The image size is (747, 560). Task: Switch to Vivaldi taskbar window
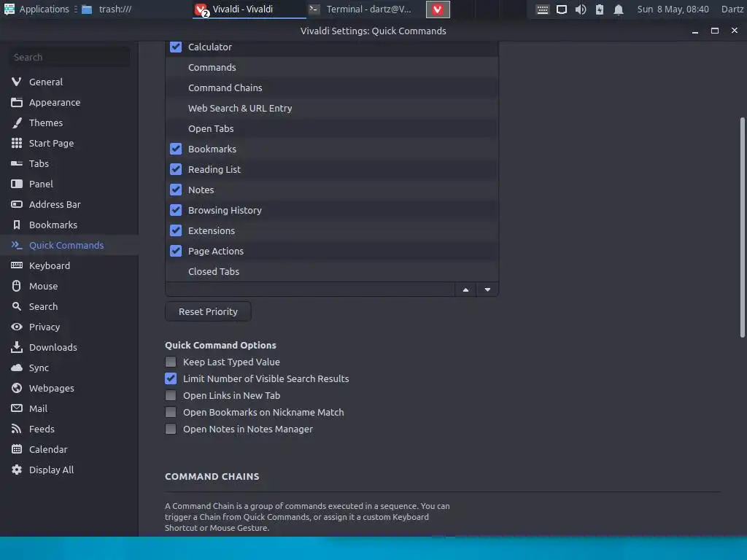pos(248,9)
